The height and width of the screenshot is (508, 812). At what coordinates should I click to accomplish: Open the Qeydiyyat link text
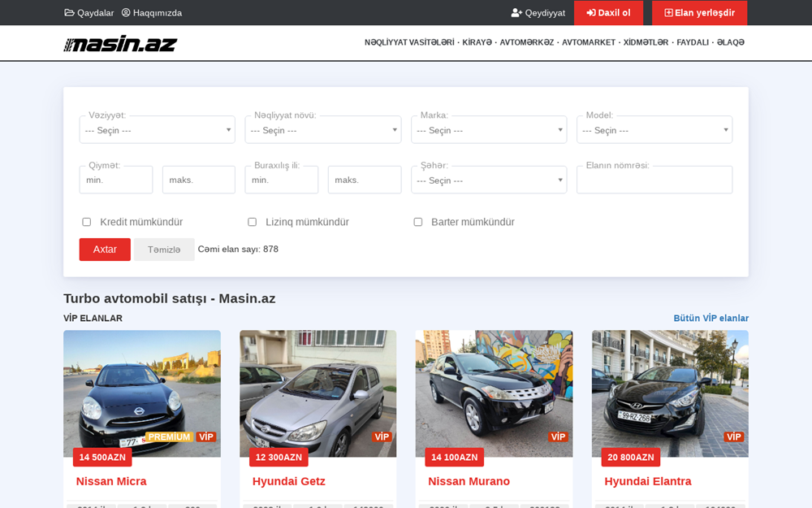coord(545,13)
